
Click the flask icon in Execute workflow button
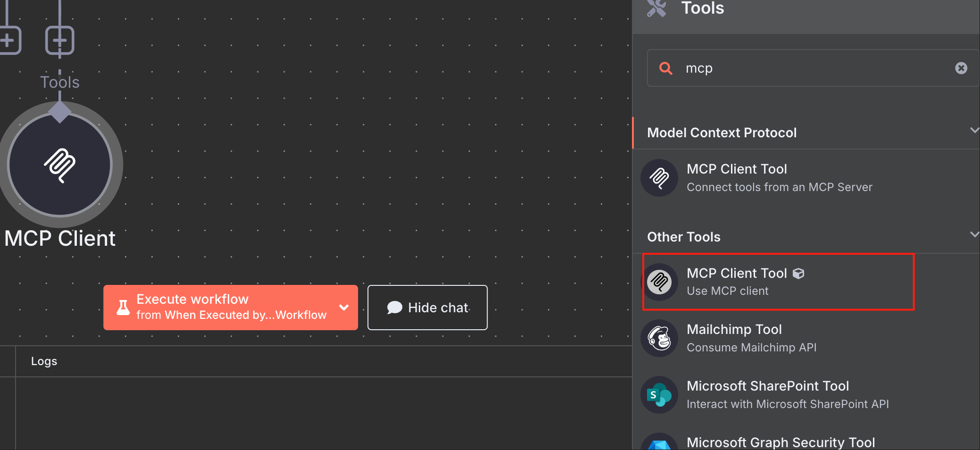tap(123, 308)
